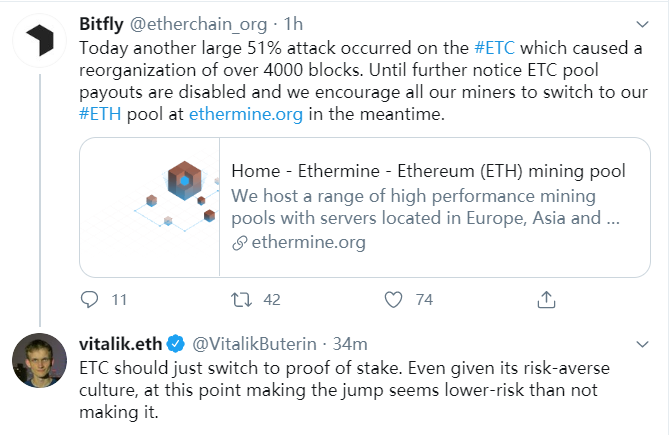Open the @etherchain_org handle
The height and width of the screenshot is (435, 671).
pos(198,24)
